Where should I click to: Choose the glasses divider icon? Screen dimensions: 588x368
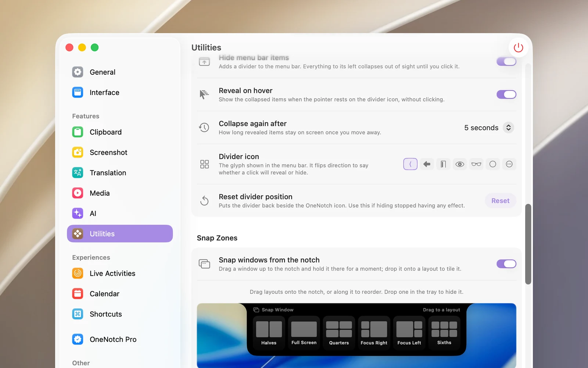coord(476,164)
